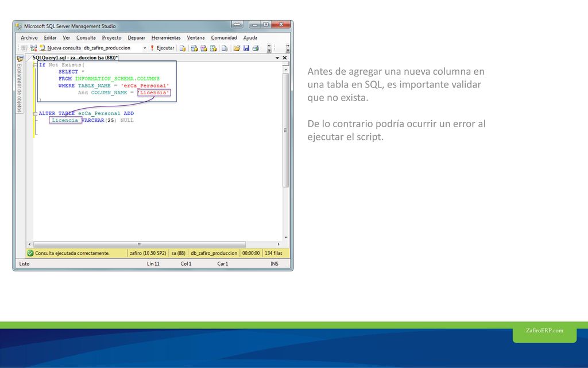588x368 pixels.
Task: Click 'SELECT *' line in the query
Action: (71, 72)
